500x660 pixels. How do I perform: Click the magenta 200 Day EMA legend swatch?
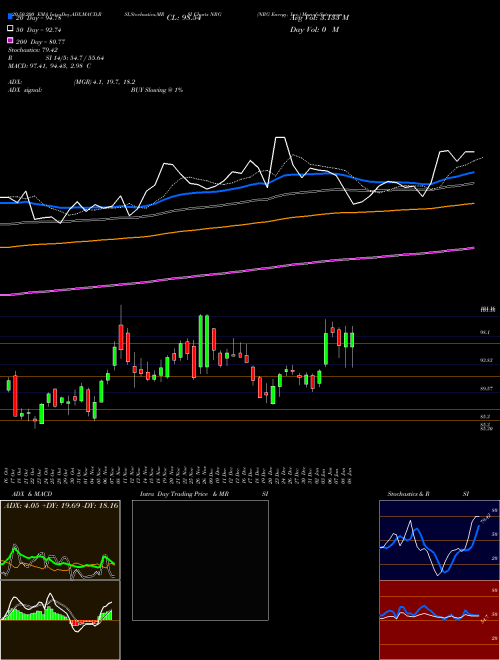tap(10, 40)
